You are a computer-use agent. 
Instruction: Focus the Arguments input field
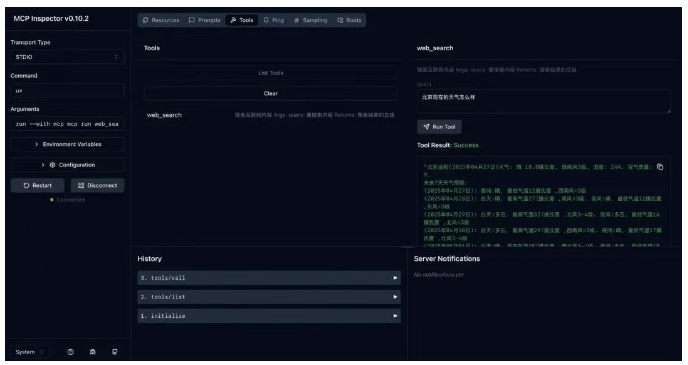[x=67, y=124]
